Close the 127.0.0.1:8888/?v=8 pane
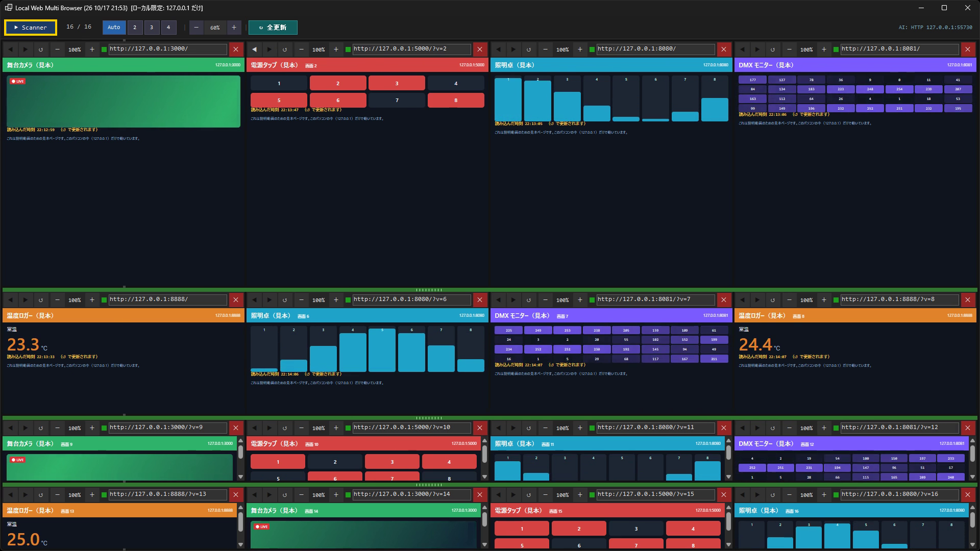The width and height of the screenshot is (980, 551). coord(968,300)
